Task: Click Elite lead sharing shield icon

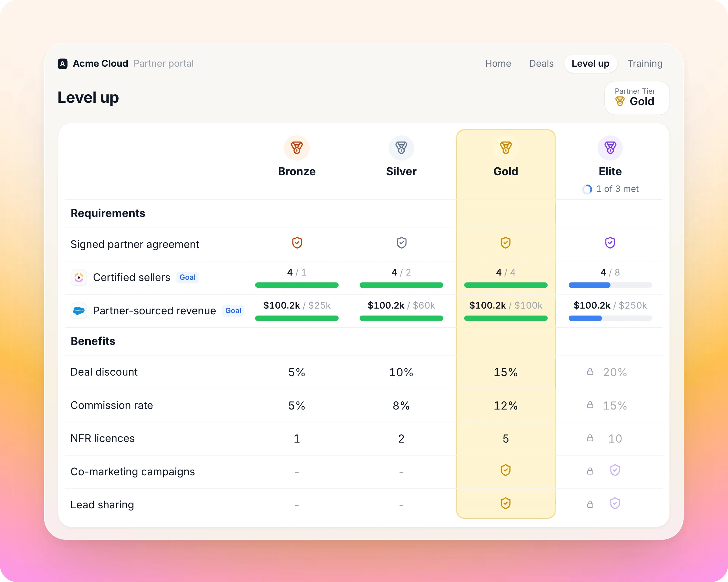Action: pyautogui.click(x=615, y=503)
